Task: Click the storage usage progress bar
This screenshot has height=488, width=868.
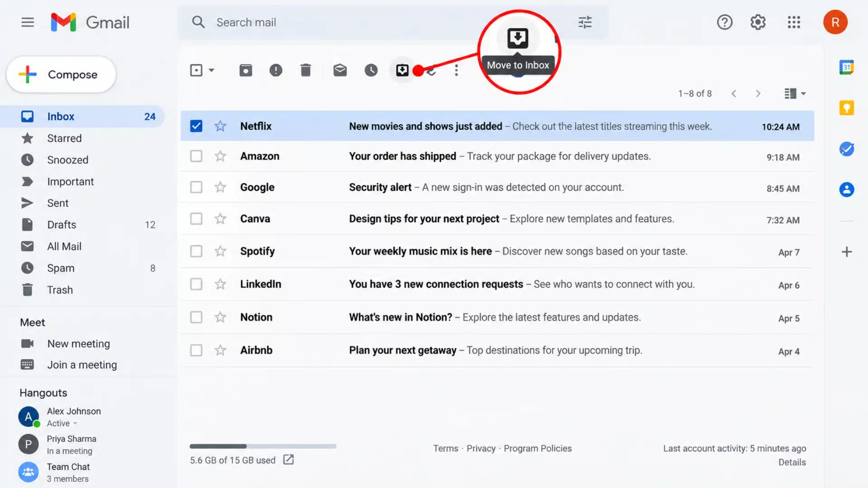Action: (263, 446)
